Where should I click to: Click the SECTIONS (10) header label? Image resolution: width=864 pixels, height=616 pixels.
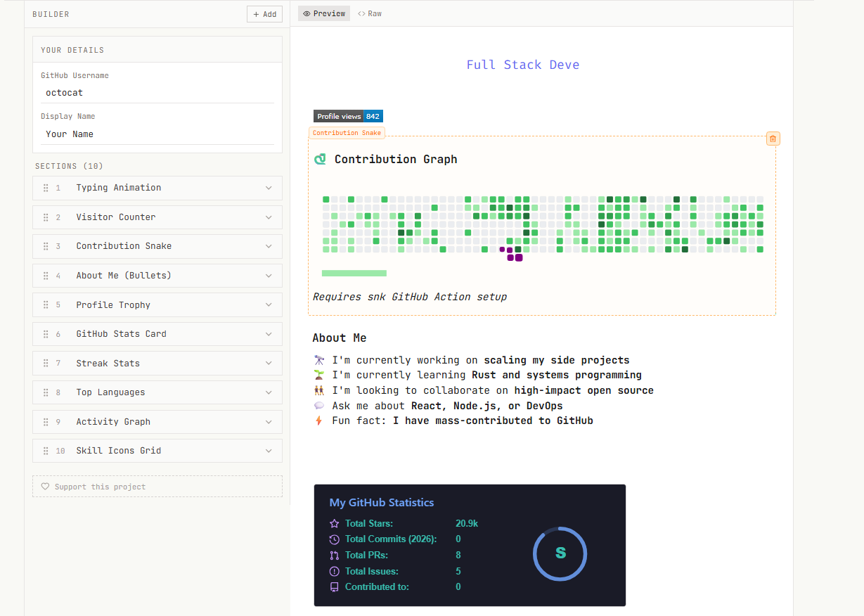point(69,167)
